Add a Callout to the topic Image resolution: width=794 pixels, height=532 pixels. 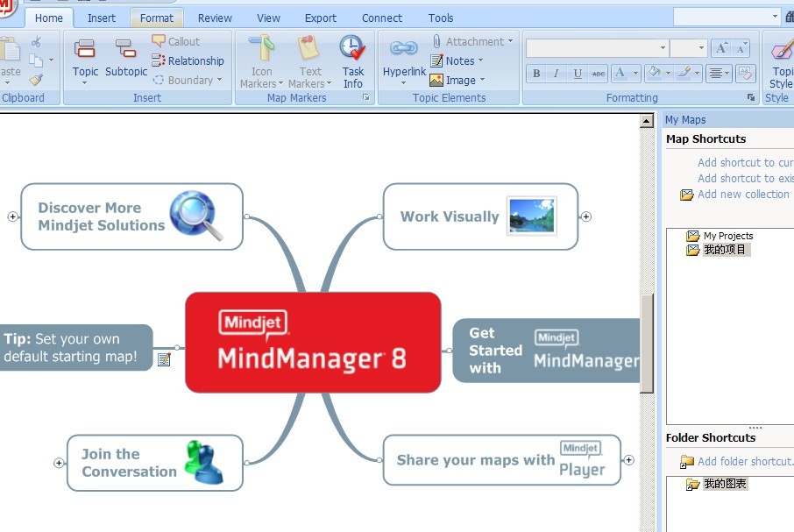tap(175, 41)
